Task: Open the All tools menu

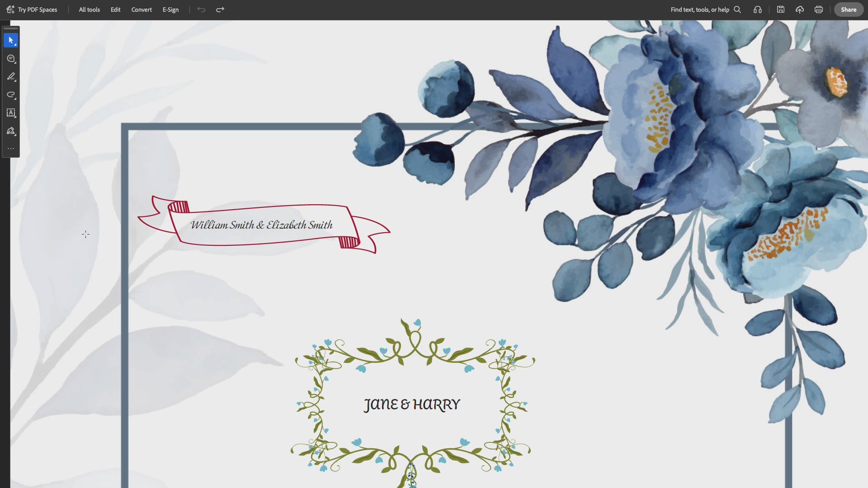Action: 89,9
